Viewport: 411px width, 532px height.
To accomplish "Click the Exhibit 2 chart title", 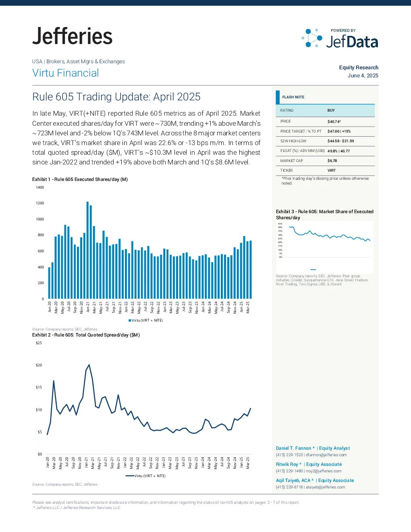I will 86,335.
